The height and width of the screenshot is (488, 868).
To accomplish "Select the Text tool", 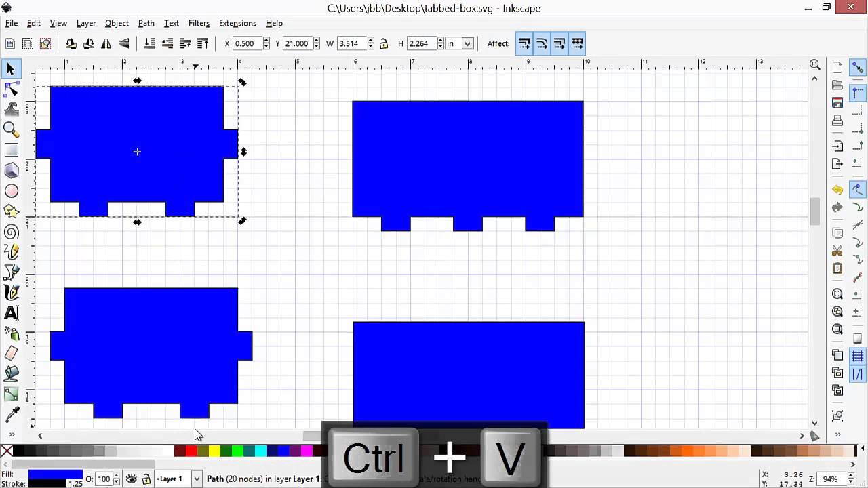I will [x=11, y=312].
